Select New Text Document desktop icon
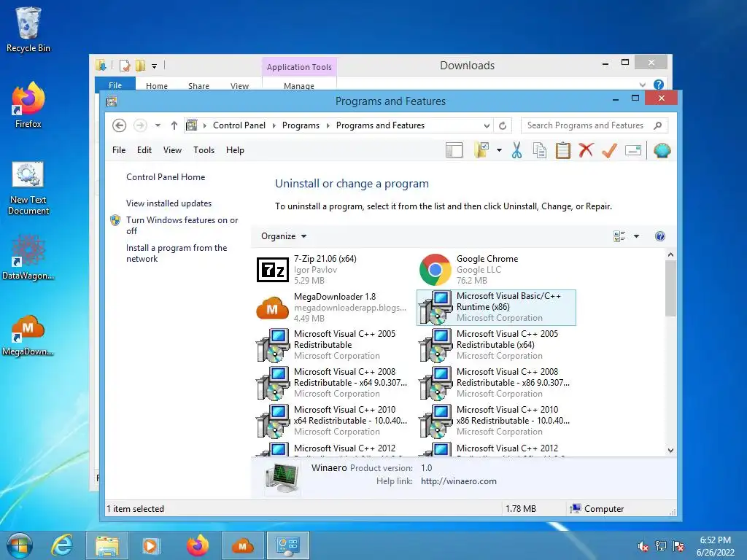 [28, 187]
